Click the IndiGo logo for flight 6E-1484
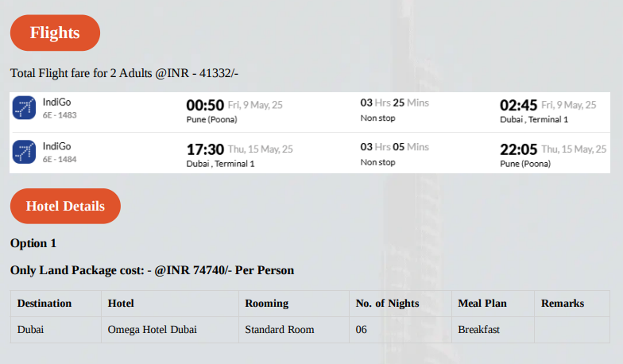The width and height of the screenshot is (623, 364). tap(24, 151)
